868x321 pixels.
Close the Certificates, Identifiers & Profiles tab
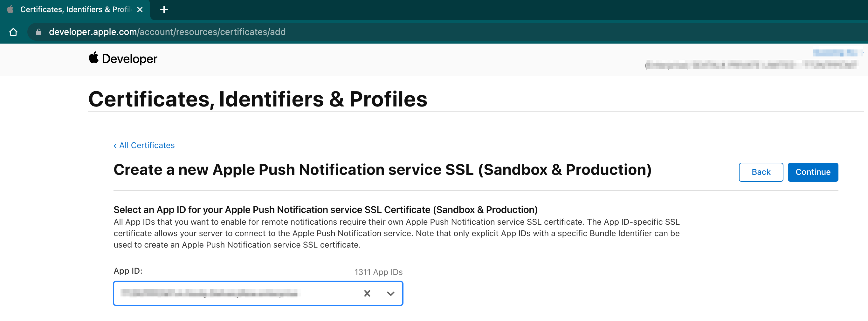point(140,10)
